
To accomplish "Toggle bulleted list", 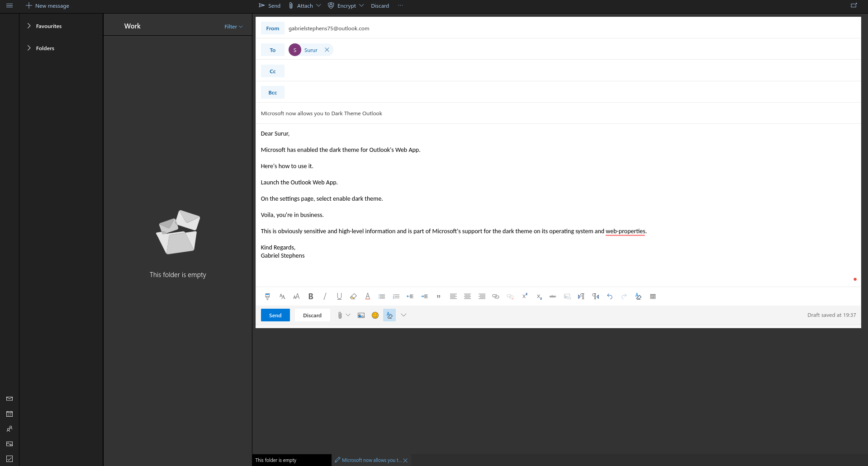I will tap(382, 297).
